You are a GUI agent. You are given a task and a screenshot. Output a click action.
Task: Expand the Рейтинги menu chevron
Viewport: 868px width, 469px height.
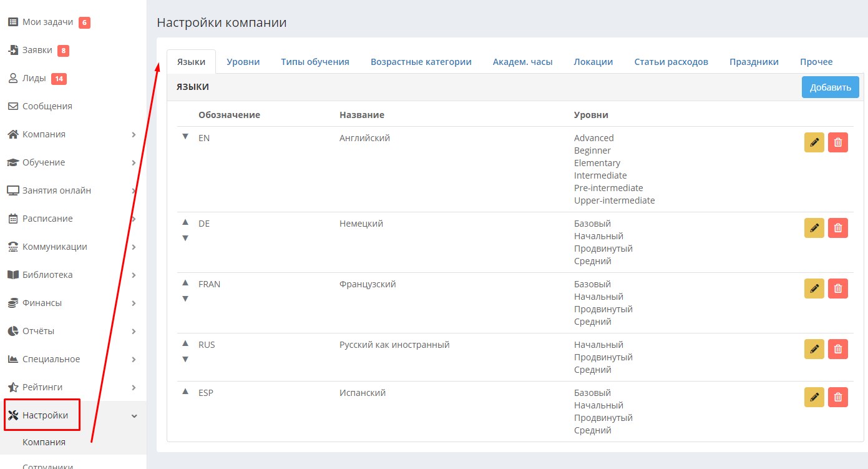click(134, 387)
